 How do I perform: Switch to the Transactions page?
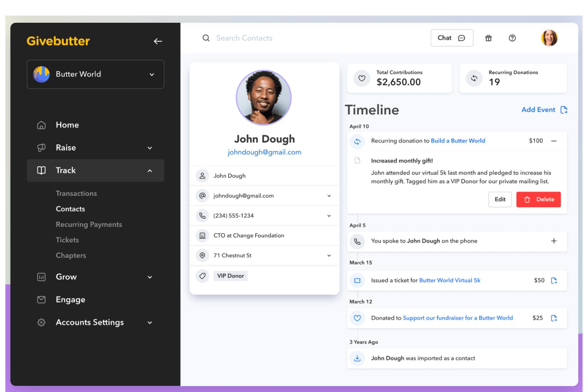point(76,193)
